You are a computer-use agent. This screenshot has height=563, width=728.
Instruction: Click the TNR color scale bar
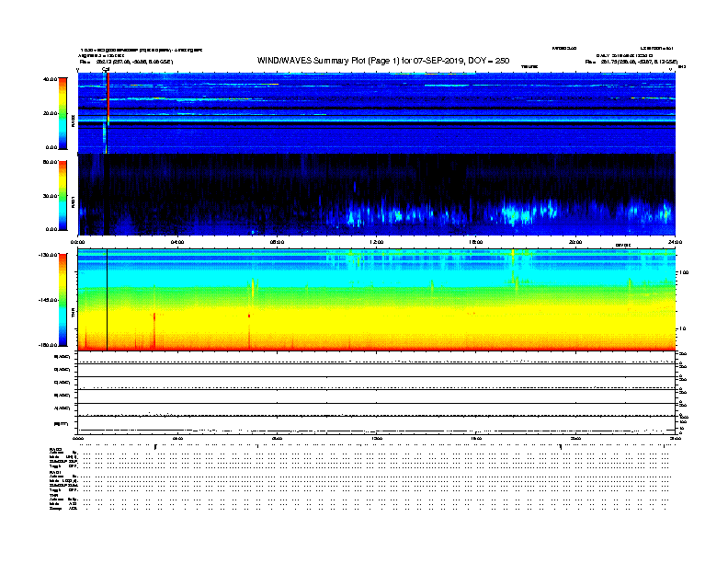pos(63,300)
